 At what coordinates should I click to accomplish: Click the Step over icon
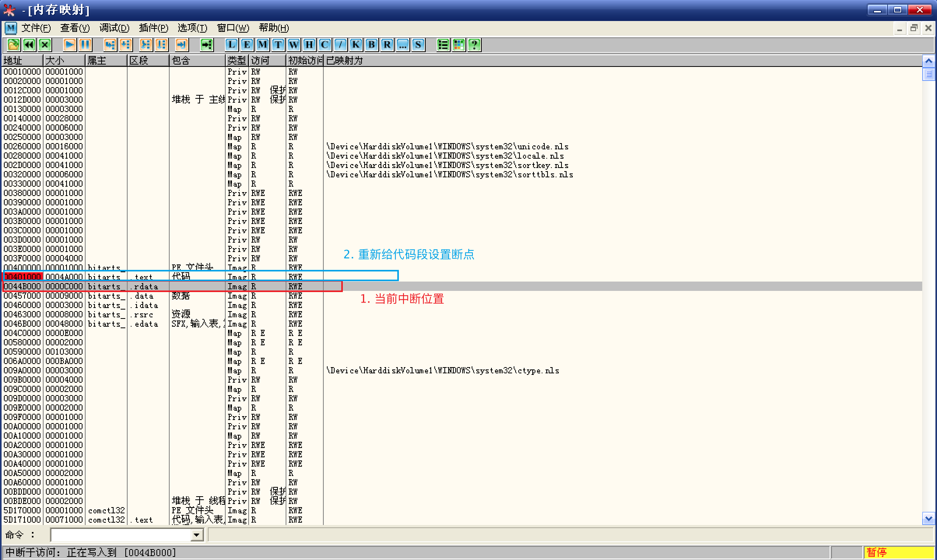[x=125, y=45]
